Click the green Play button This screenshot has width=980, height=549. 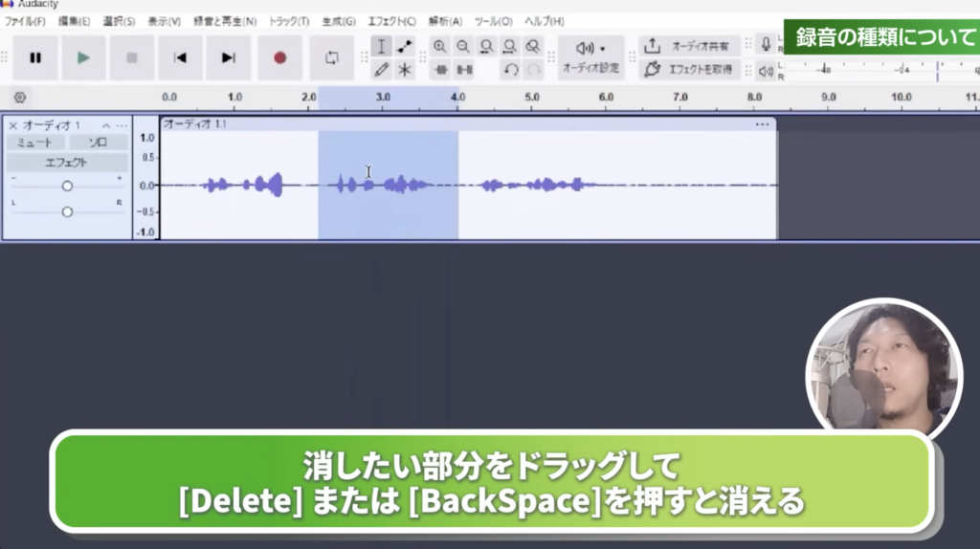[x=83, y=57]
